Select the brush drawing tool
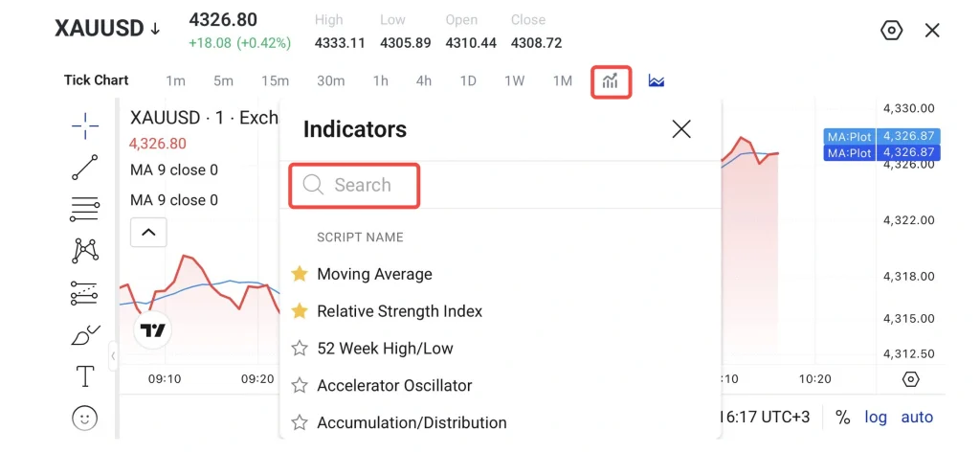Viewport: 980px width, 453px height. pos(85,335)
